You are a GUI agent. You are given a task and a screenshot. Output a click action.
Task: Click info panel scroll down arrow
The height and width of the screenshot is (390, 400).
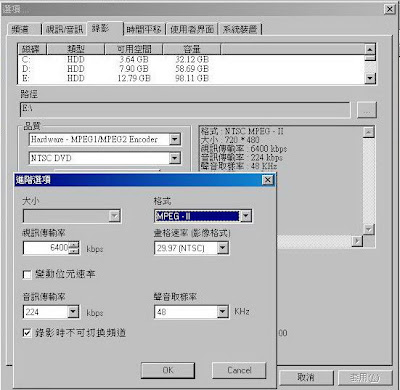coord(369,229)
